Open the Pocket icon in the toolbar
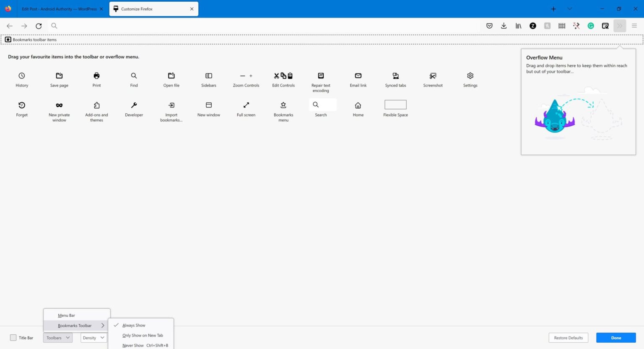The height and width of the screenshot is (349, 644). click(489, 26)
